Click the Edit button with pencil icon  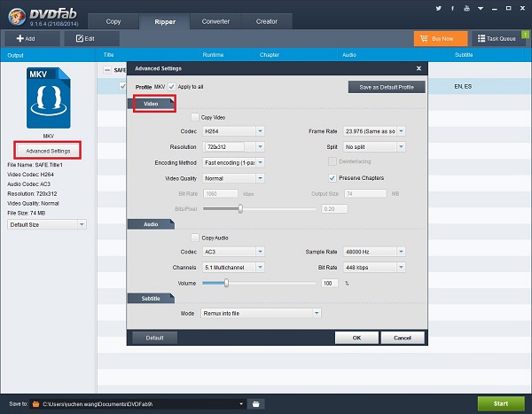[x=92, y=38]
